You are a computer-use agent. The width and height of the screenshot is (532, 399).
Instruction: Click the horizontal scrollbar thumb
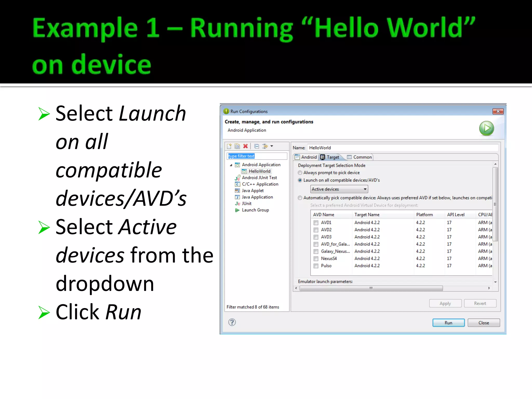[x=371, y=288]
